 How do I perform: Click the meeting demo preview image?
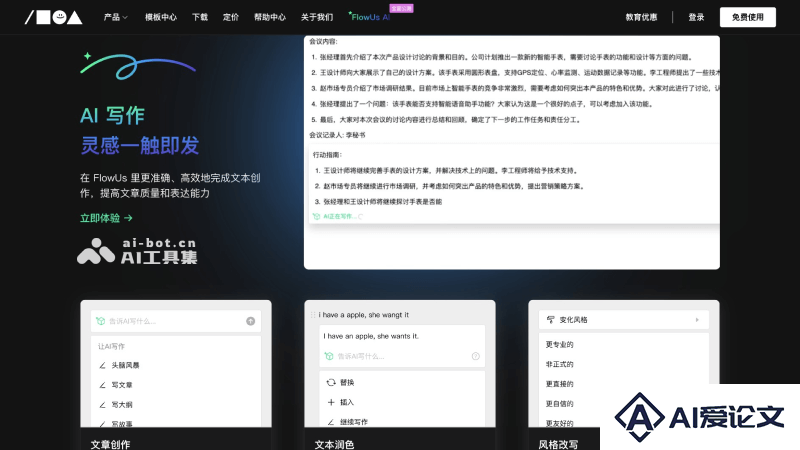tap(512, 152)
